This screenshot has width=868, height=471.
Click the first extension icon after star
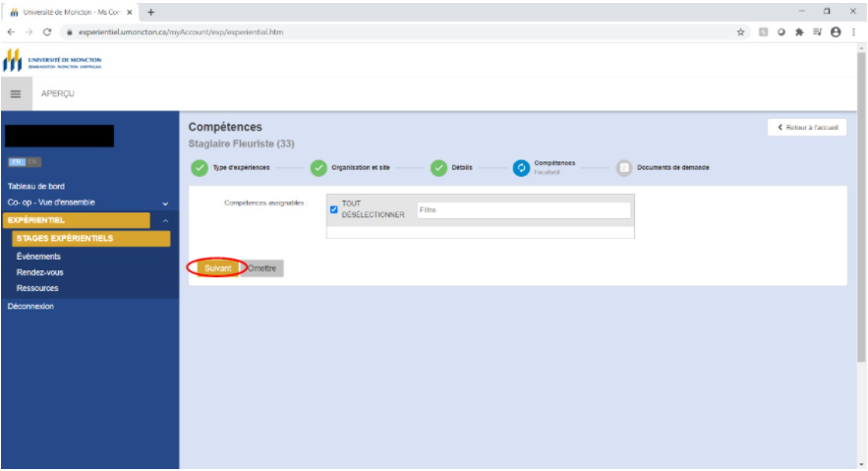coord(764,32)
